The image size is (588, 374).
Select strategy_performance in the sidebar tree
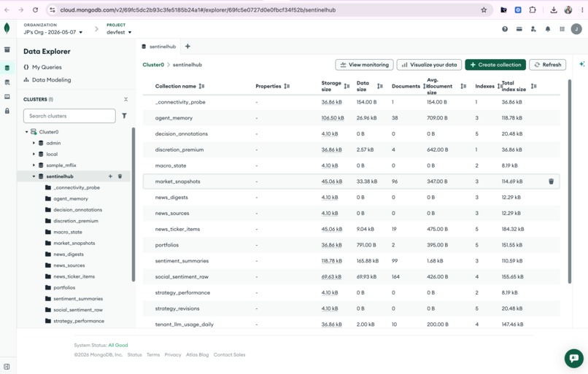tap(79, 321)
